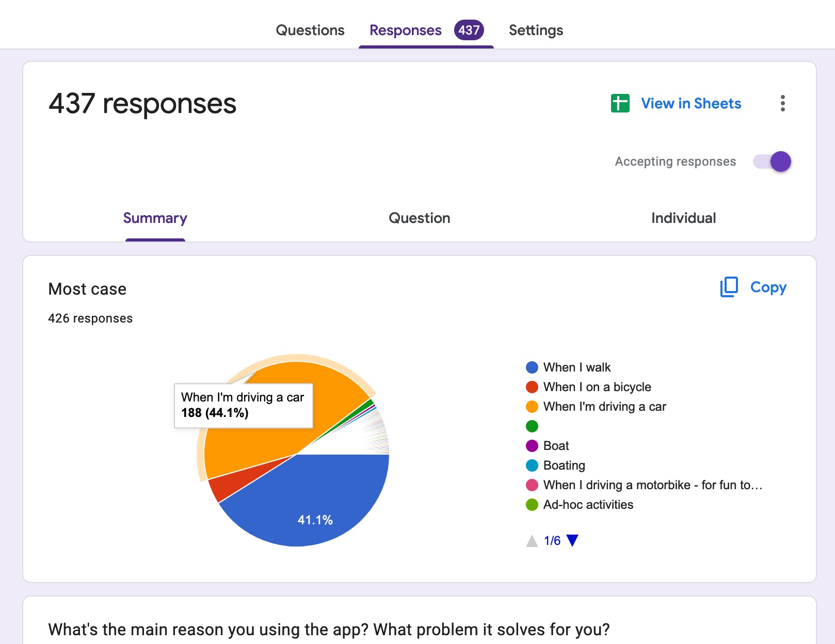835x644 pixels.
Task: Go to next legend page arrow
Action: pyautogui.click(x=572, y=541)
